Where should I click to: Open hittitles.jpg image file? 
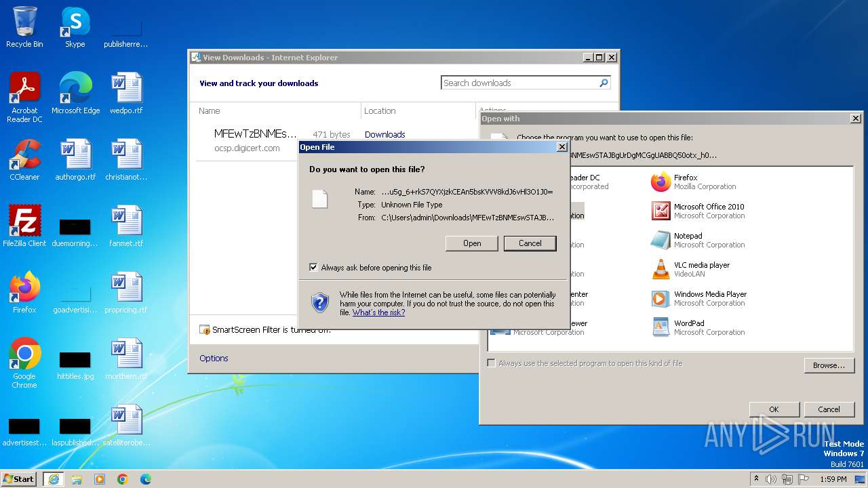[x=75, y=365]
